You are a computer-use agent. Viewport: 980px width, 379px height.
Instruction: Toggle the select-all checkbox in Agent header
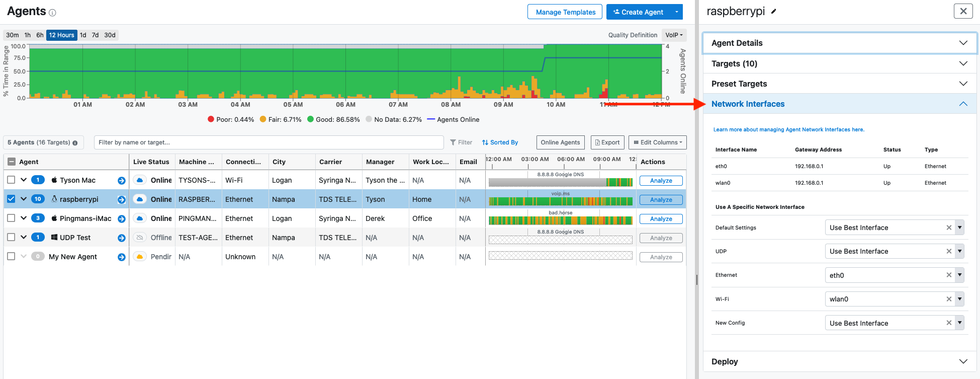pyautogui.click(x=11, y=162)
